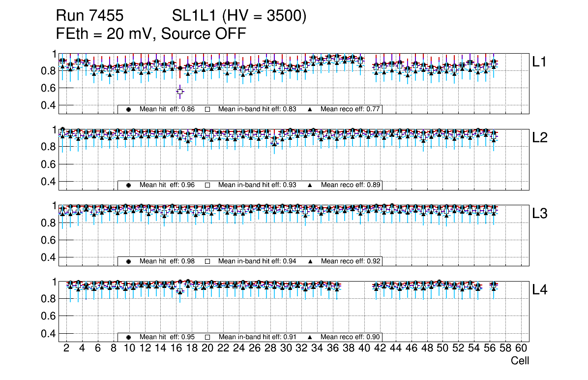
Task: Select 'Mean in-band hit eff: 0.91' legend text
Action: (257, 337)
